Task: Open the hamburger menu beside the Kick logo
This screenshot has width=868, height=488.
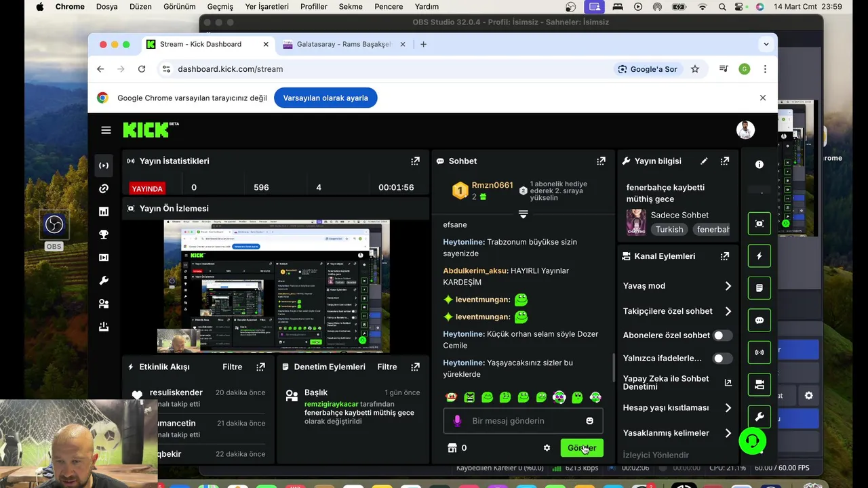Action: click(x=106, y=130)
